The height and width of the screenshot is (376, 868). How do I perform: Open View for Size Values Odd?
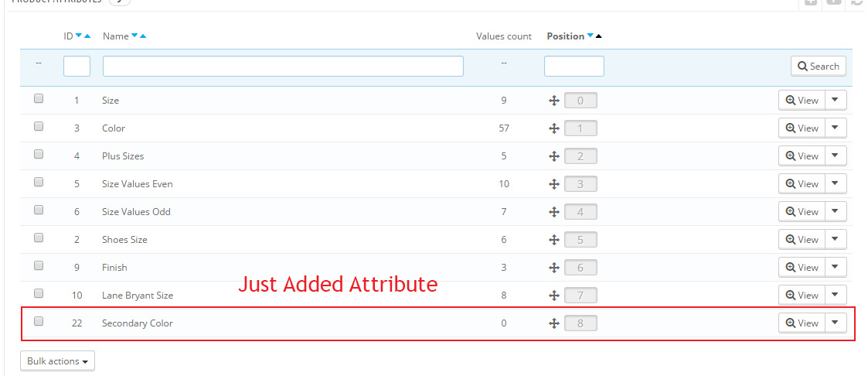click(802, 212)
